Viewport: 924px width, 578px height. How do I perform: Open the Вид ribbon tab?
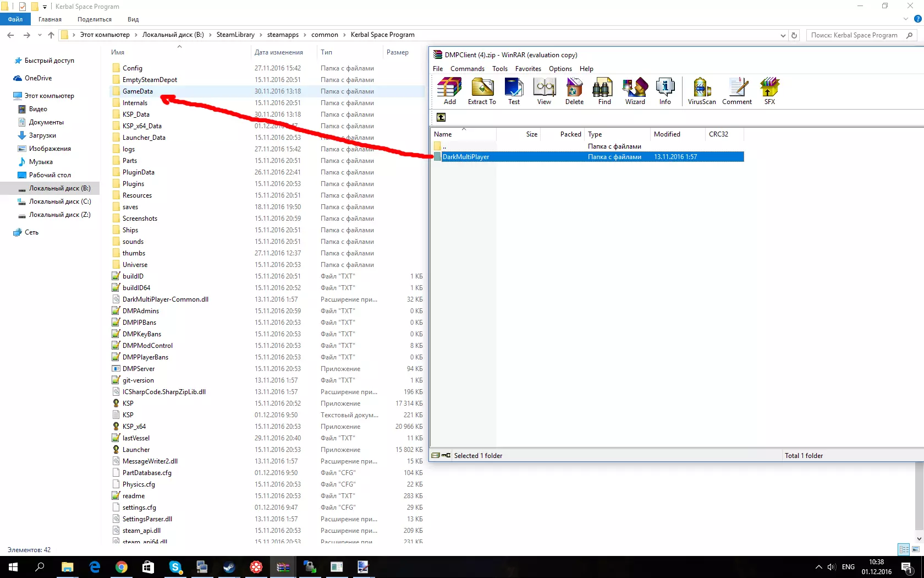(133, 19)
